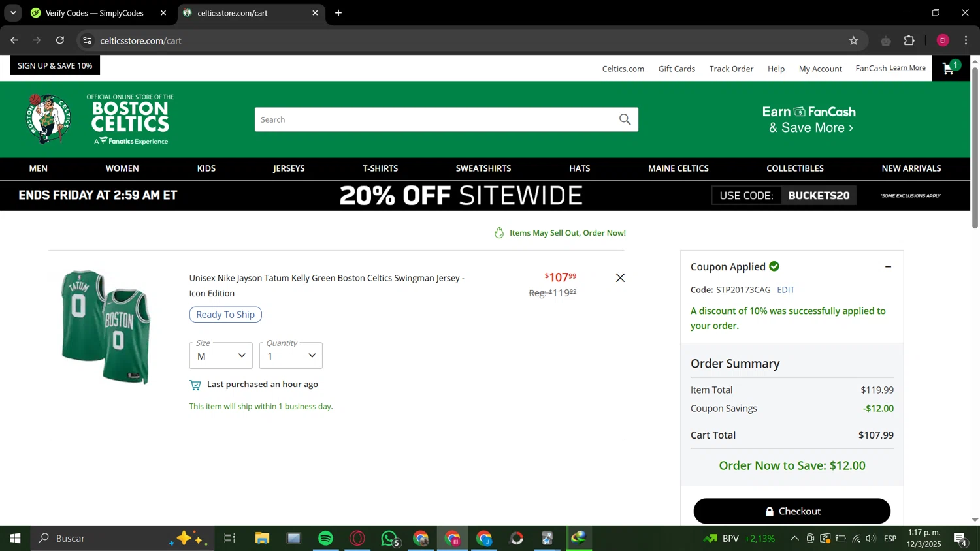Open MAINE CELTICS category menu
Image resolution: width=980 pixels, height=551 pixels.
coord(678,168)
